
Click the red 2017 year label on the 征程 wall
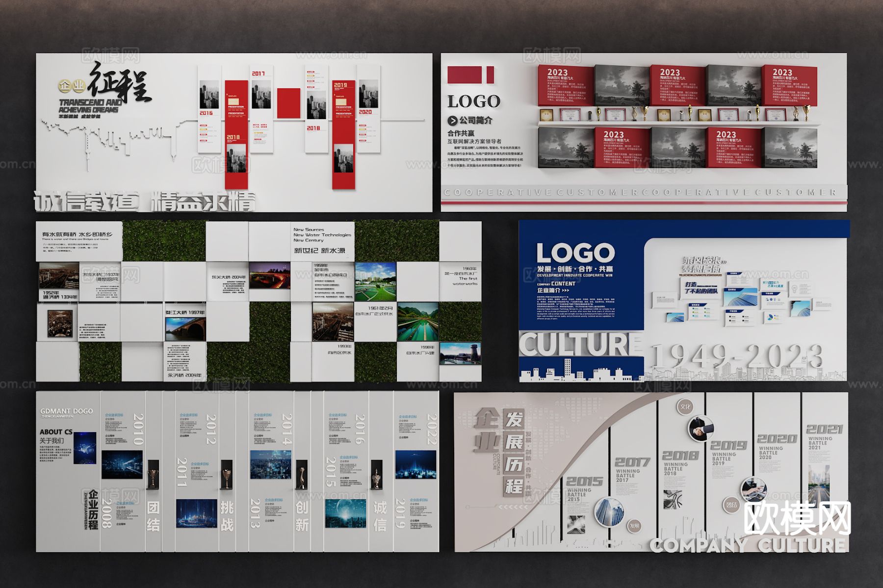(259, 74)
